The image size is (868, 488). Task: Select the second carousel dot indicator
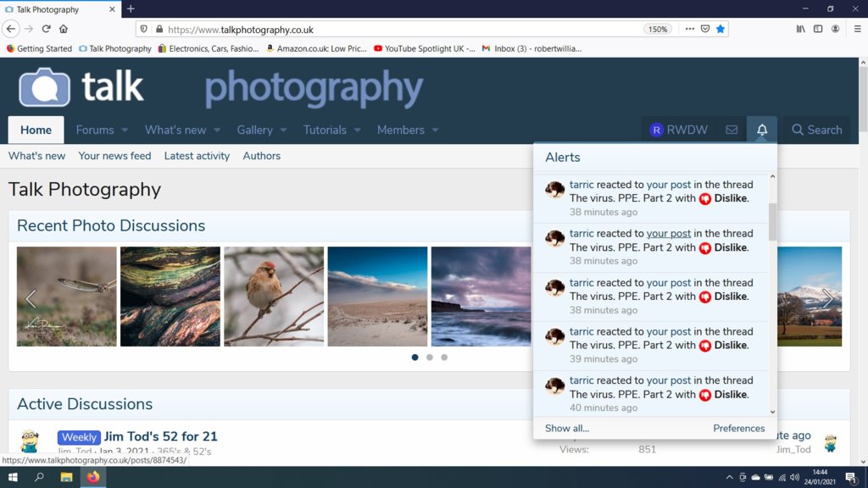tap(430, 358)
